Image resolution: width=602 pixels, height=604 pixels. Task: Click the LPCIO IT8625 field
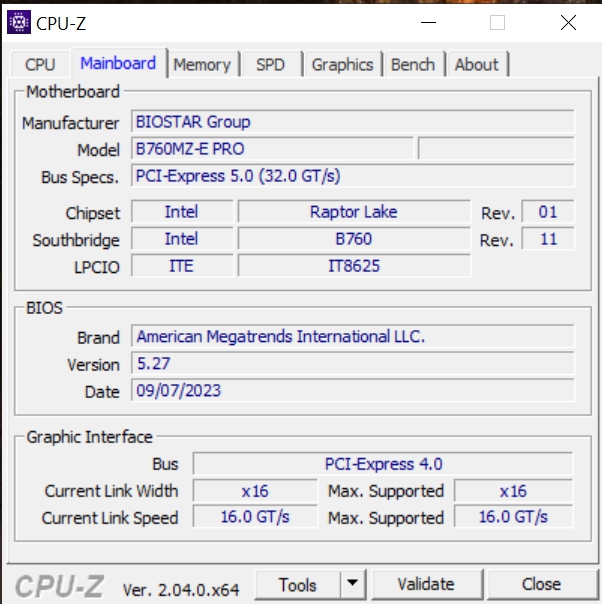354,266
